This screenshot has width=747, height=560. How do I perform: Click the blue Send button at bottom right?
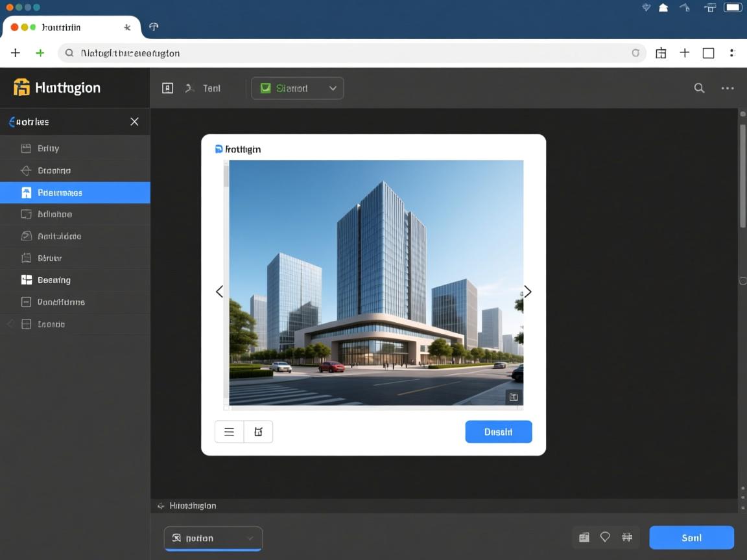point(691,537)
